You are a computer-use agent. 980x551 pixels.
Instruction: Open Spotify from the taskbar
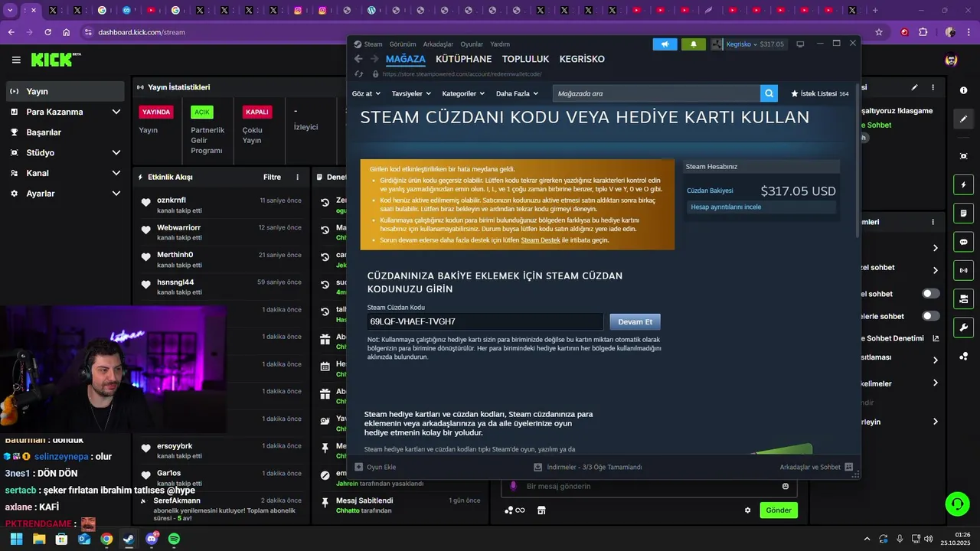174,539
